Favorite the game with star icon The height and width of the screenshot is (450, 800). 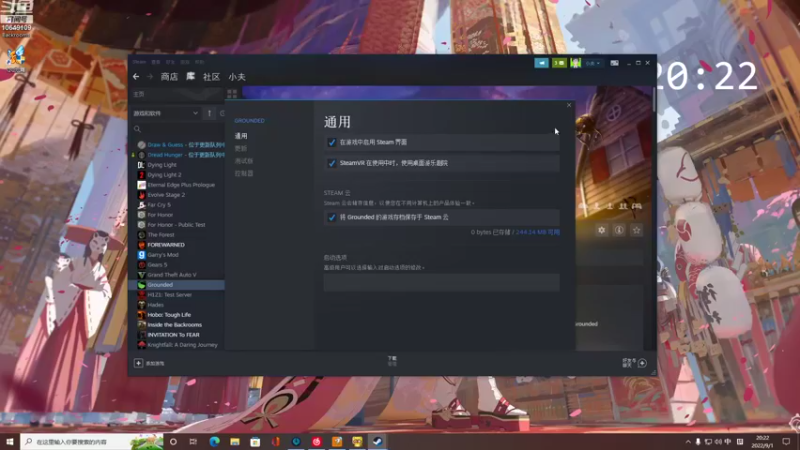point(636,230)
